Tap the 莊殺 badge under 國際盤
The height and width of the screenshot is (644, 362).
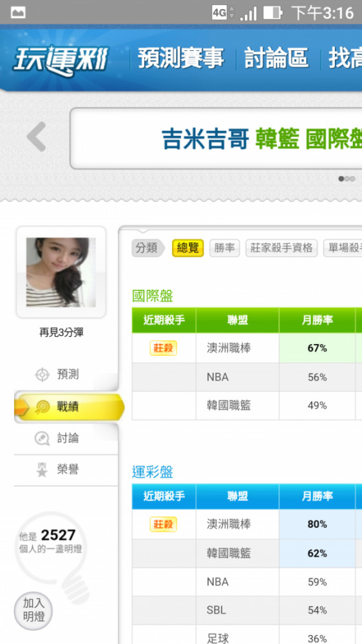(163, 348)
